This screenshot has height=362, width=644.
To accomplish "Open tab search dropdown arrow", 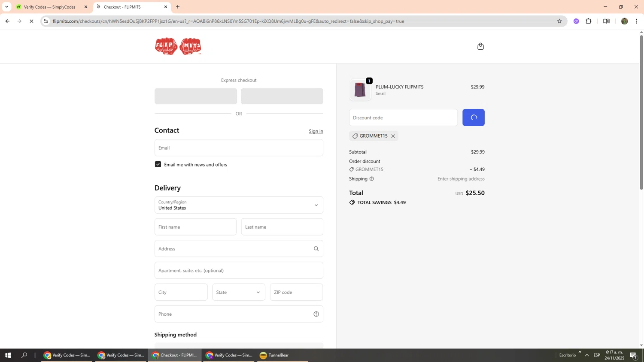I will click(6, 7).
